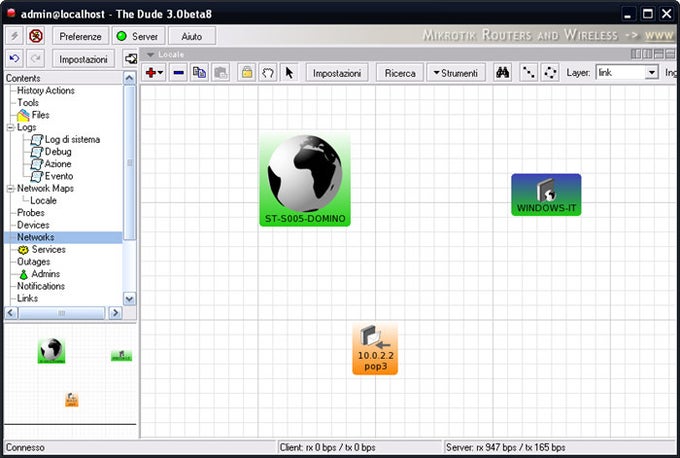
Task: Click the yellow lock icon
Action: point(247,73)
